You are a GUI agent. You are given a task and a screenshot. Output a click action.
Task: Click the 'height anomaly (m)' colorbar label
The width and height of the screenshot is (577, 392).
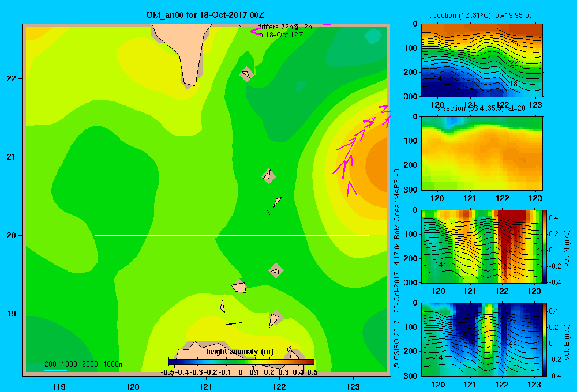coord(240,352)
